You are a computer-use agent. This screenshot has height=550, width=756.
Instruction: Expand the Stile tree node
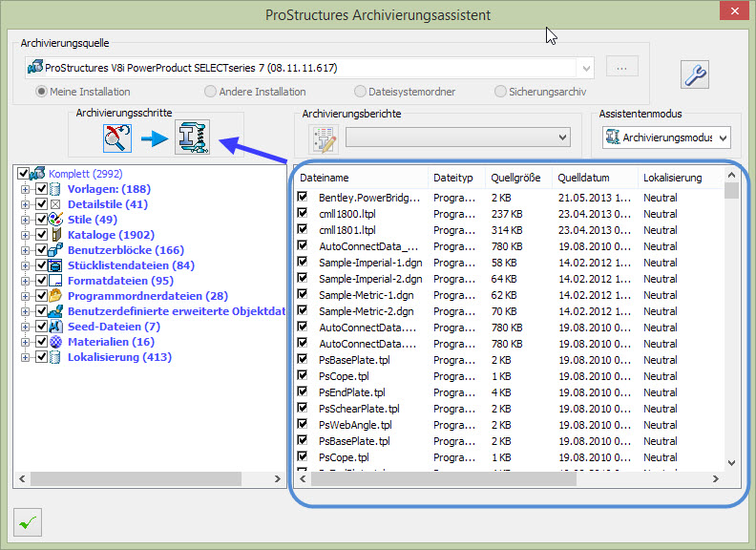pos(25,220)
